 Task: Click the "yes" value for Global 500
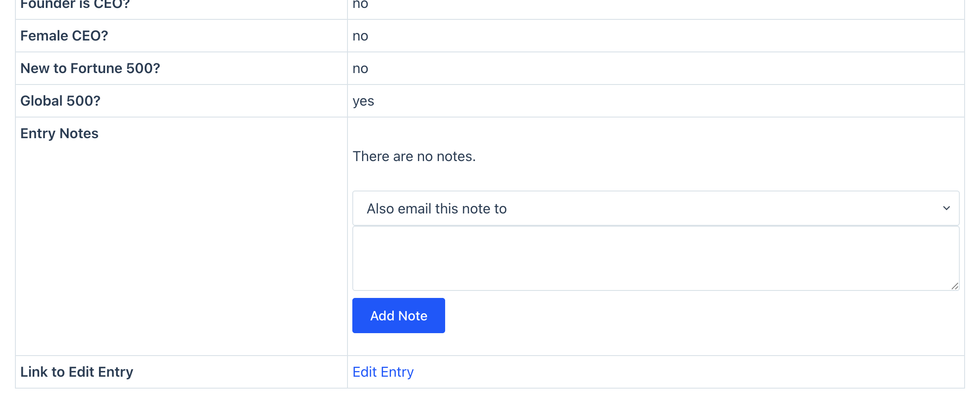click(x=363, y=101)
